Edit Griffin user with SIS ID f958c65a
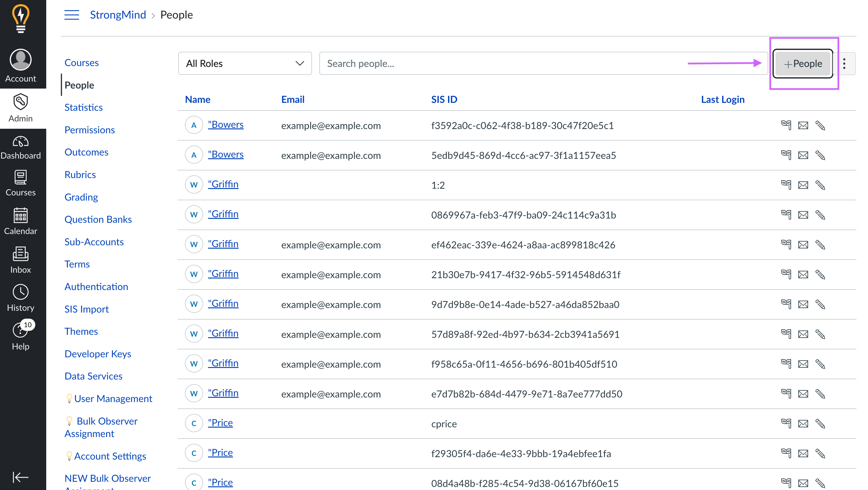The image size is (868, 490). tap(820, 364)
